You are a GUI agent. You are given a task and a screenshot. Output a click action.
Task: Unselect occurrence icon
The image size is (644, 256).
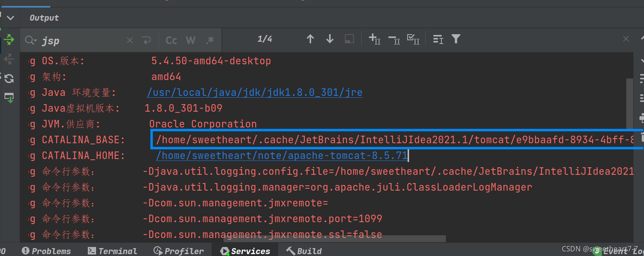(x=394, y=39)
